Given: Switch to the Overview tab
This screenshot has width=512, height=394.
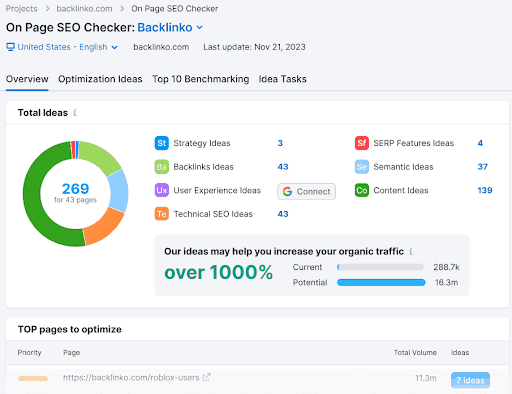Looking at the screenshot, I should (x=27, y=79).
